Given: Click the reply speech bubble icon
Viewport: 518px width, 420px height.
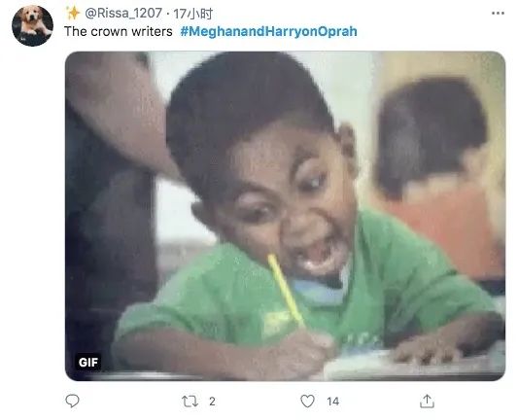Looking at the screenshot, I should pos(72,401).
